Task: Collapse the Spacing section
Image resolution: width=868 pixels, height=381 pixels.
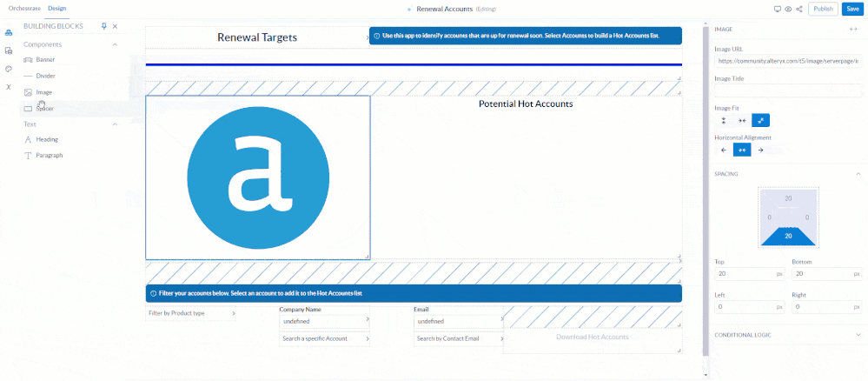Action: (x=858, y=174)
